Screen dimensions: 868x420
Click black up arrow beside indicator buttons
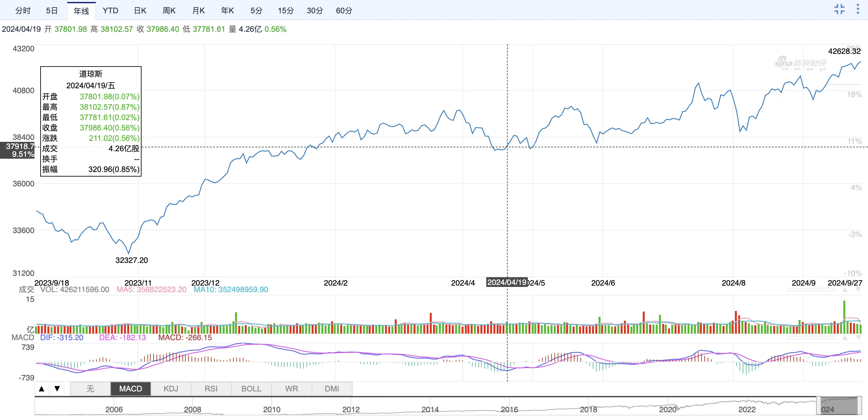click(x=42, y=389)
